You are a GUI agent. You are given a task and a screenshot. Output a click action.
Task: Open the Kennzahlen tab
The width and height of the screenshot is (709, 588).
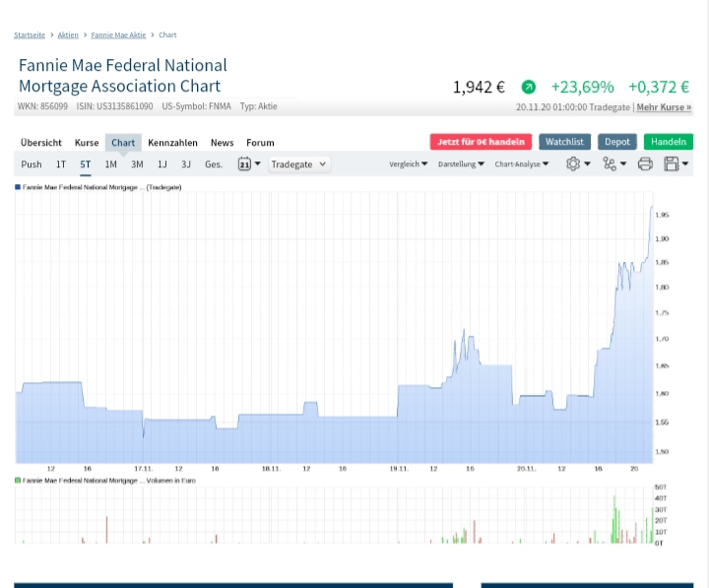pyautogui.click(x=172, y=143)
